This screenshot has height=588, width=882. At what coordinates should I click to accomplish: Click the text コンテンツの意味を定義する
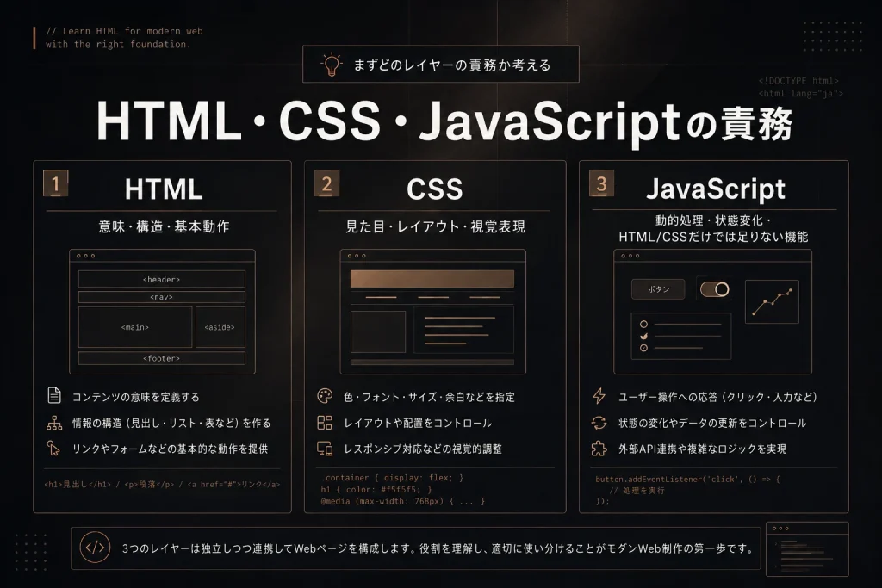click(135, 397)
